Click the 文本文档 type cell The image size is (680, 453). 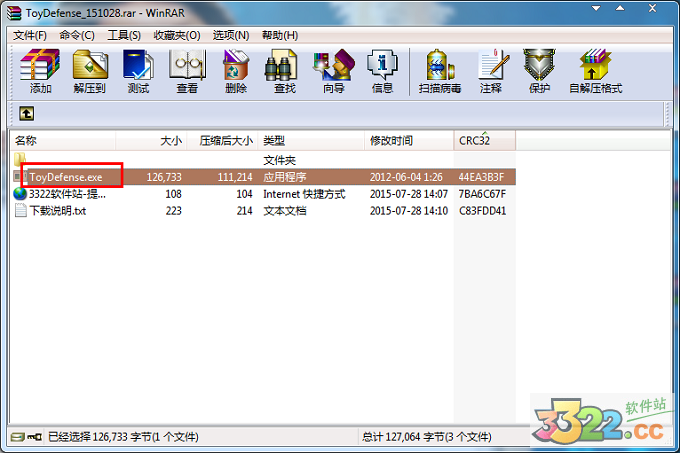(284, 211)
